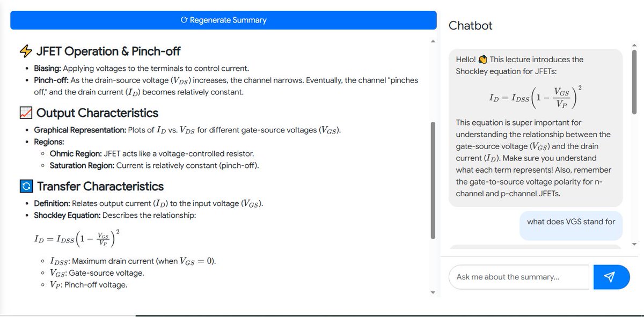Screen dimensions: 644x317
Task: Click the circular refresh icon in Regenerate Summary
Action: tap(183, 20)
